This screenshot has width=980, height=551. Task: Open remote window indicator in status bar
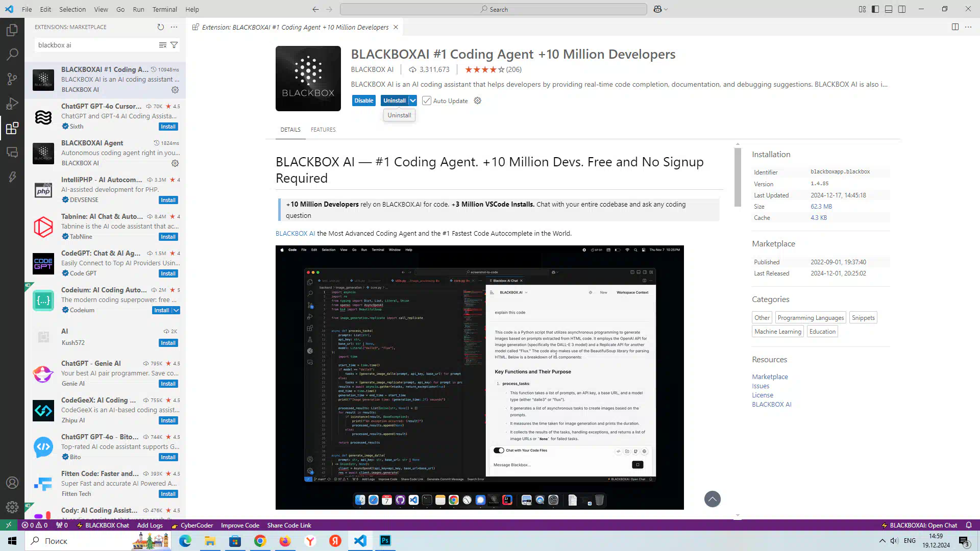coord(9,525)
